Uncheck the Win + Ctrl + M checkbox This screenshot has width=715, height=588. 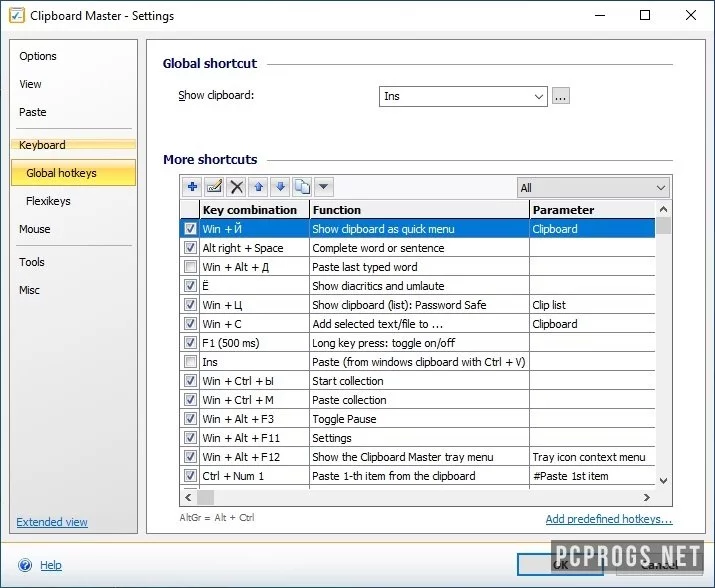[190, 400]
